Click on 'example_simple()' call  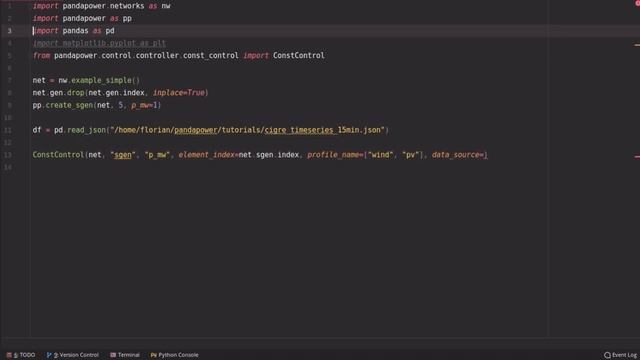[x=105, y=80]
